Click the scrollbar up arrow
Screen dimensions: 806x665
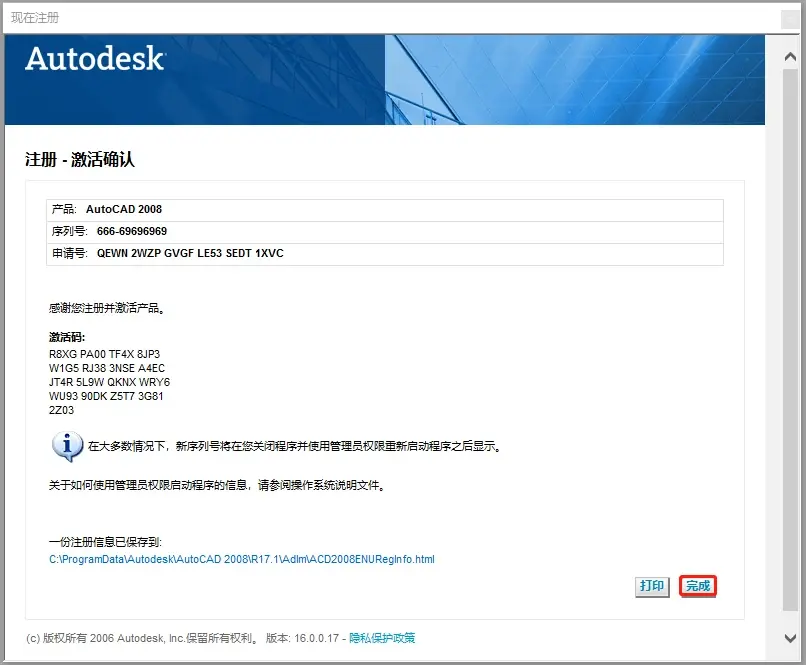pyautogui.click(x=790, y=57)
